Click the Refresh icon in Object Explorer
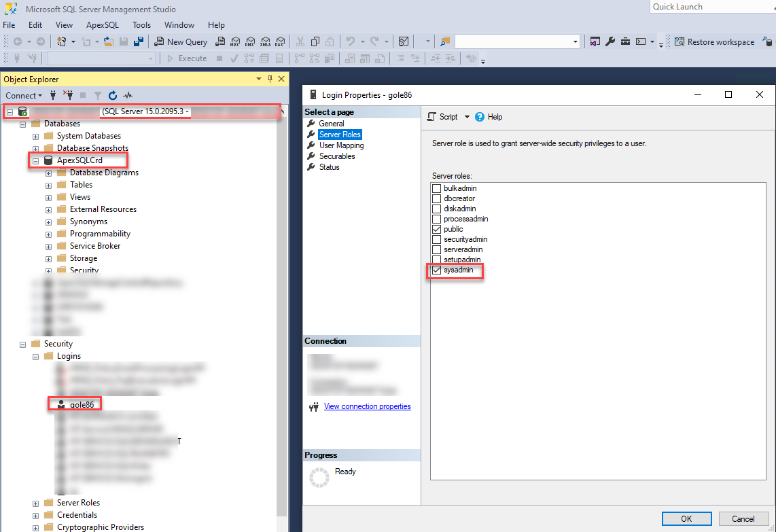The height and width of the screenshot is (532, 776). click(113, 95)
